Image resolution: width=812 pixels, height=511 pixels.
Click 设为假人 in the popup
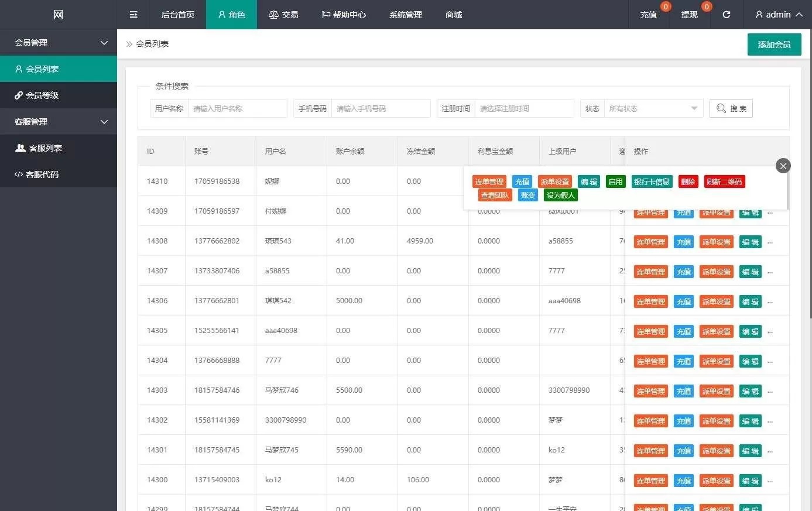561,195
